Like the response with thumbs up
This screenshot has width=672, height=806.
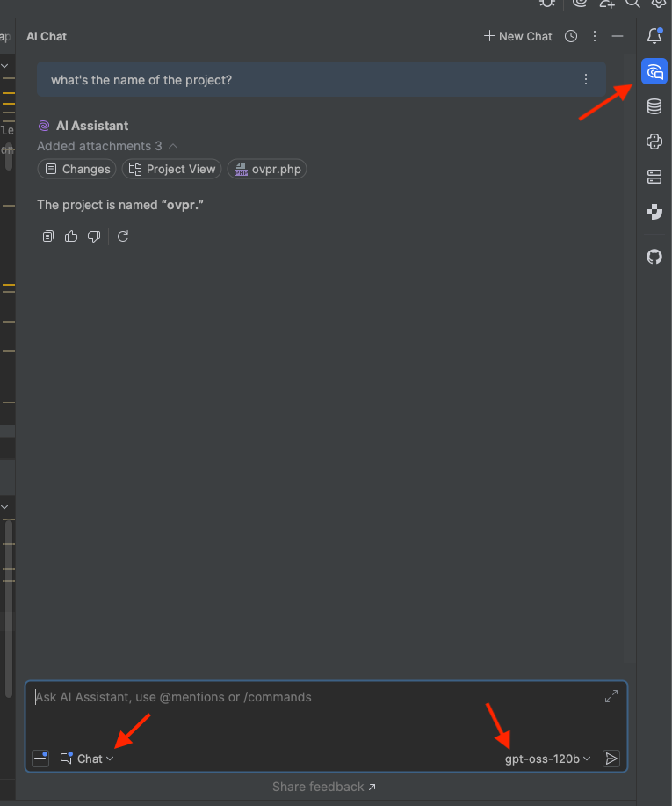71,236
